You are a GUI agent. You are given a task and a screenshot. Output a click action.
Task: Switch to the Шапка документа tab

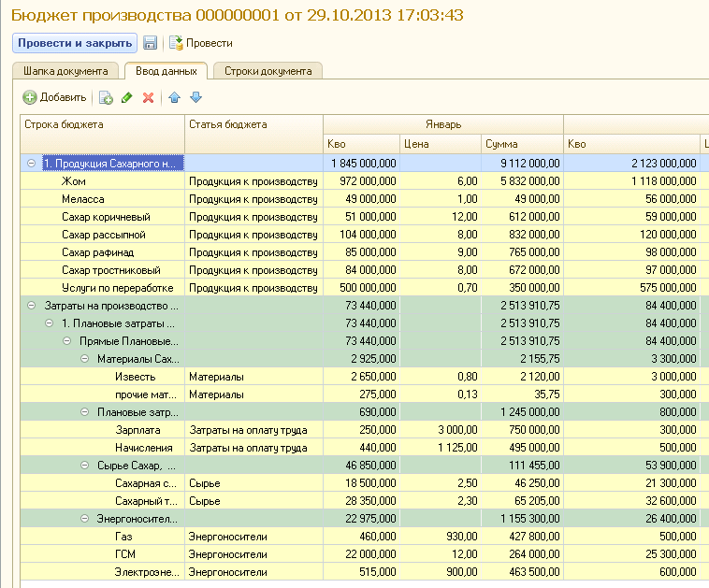click(65, 71)
